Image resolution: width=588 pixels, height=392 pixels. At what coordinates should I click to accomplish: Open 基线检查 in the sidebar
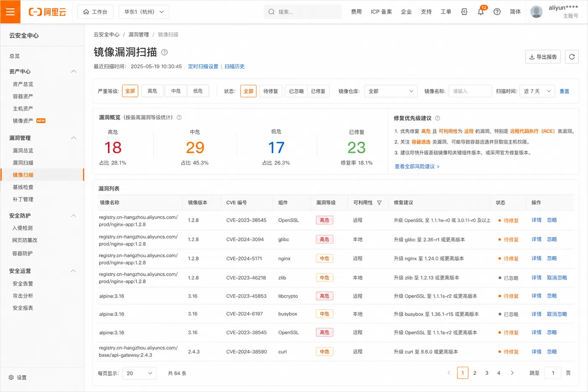(23, 187)
